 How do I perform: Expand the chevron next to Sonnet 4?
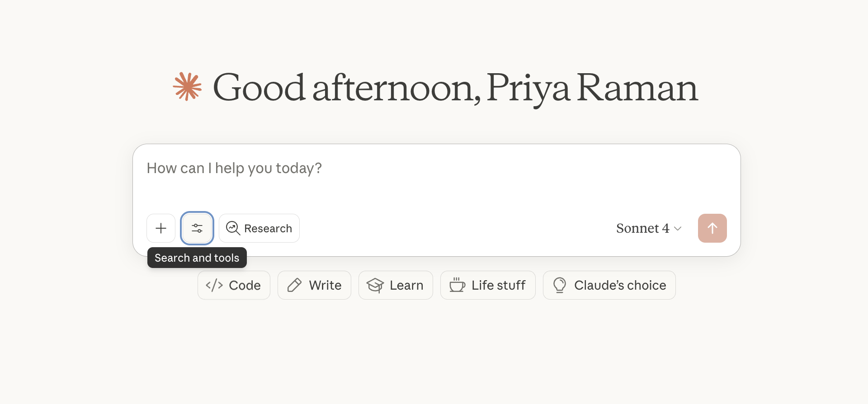coord(678,229)
